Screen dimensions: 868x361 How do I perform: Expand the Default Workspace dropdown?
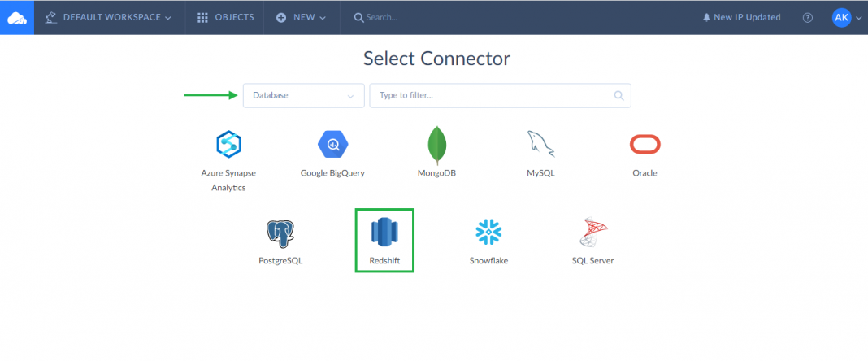point(109,17)
